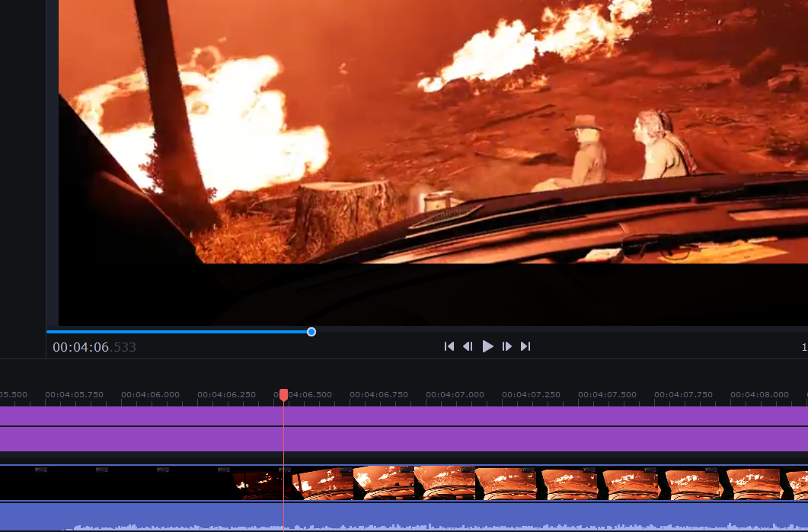
Task: Select the upper purple track clip
Action: tap(404, 416)
